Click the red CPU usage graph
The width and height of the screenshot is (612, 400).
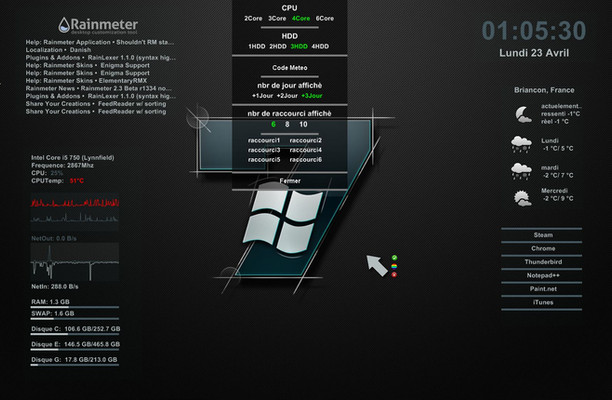pos(75,203)
